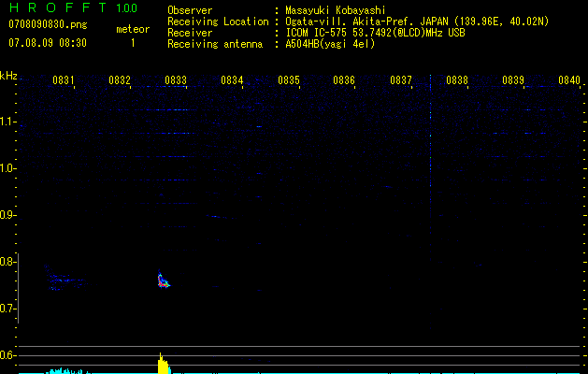
Task: Select ICOM IC-575 53.7492 MHz USB text
Action: click(x=375, y=33)
